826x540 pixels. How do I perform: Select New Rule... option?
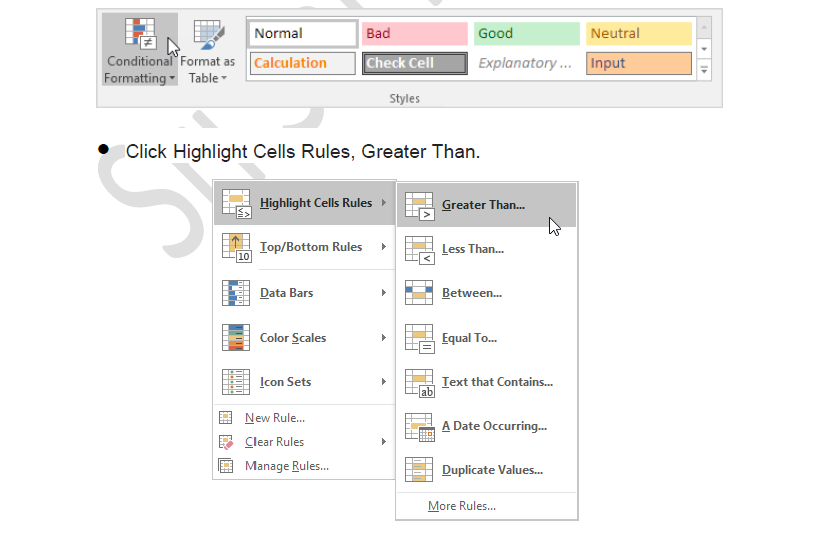tap(274, 418)
